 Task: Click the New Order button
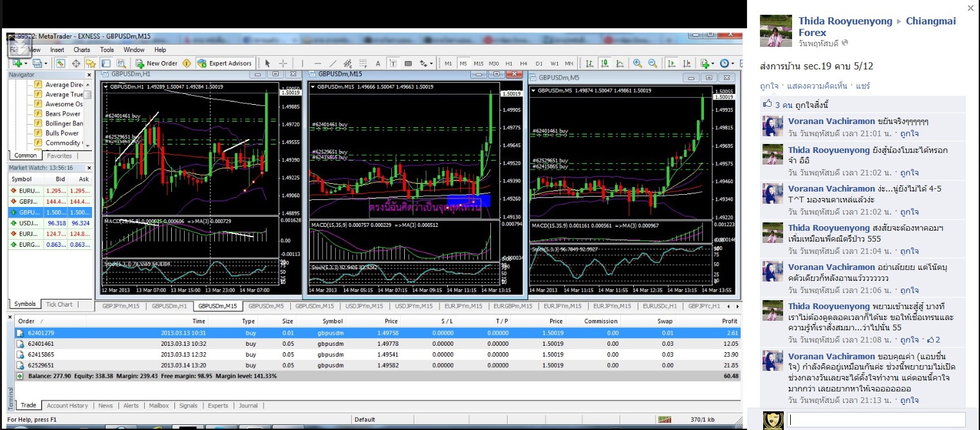point(156,63)
